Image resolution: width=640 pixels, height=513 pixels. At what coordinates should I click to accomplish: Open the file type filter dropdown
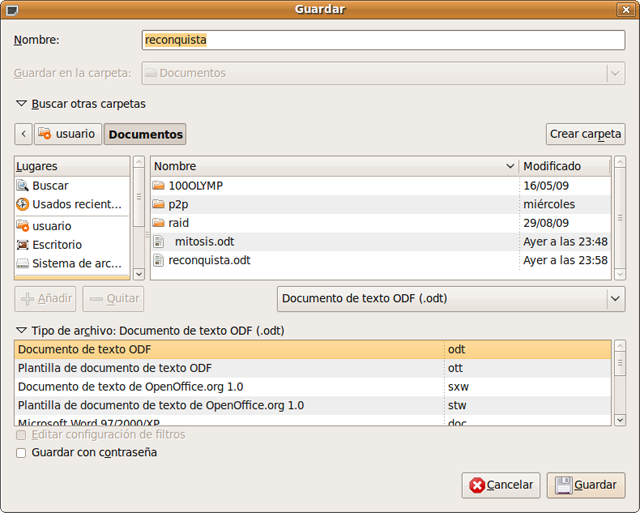pyautogui.click(x=450, y=298)
